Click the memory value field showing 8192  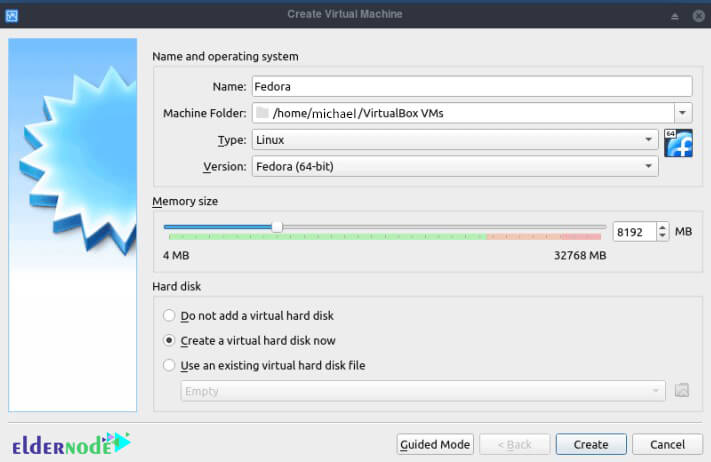tap(634, 232)
